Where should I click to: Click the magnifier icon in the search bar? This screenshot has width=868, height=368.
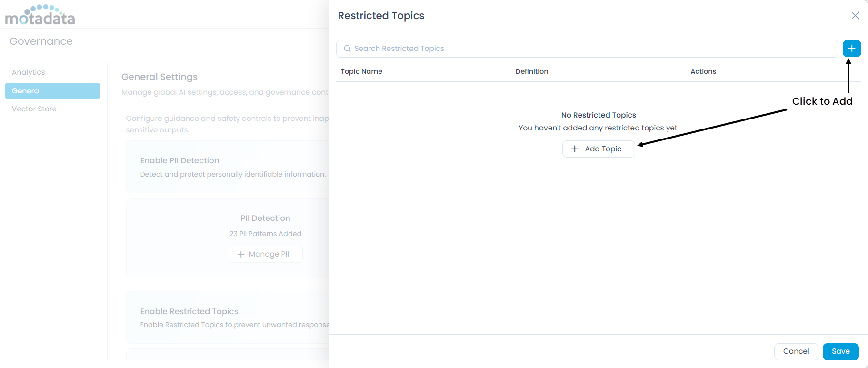click(x=347, y=49)
